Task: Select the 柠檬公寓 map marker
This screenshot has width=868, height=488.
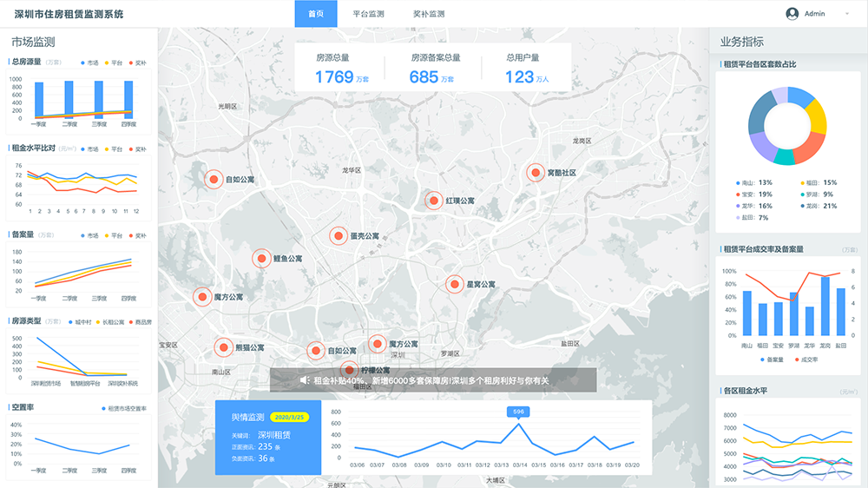Action: pyautogui.click(x=349, y=369)
